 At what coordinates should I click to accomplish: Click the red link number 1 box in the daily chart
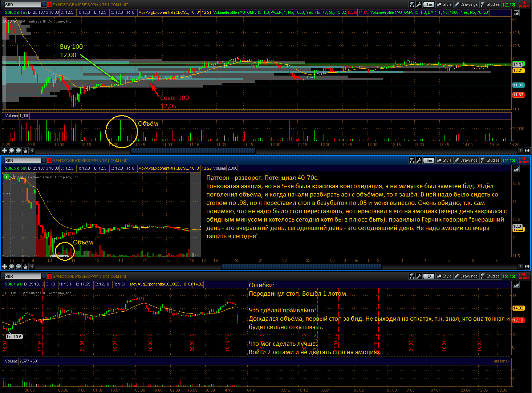coord(49,276)
